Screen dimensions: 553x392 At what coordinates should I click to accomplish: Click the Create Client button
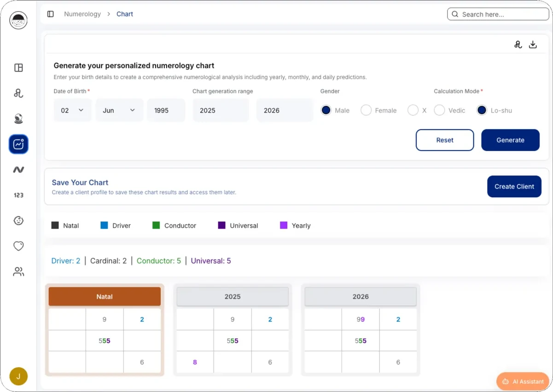[514, 186]
